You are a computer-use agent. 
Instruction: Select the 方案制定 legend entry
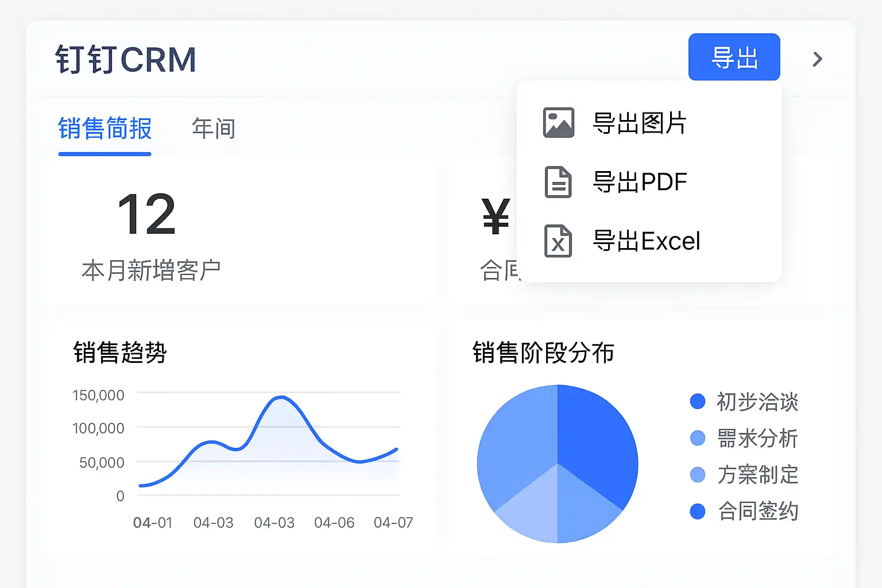point(744,475)
